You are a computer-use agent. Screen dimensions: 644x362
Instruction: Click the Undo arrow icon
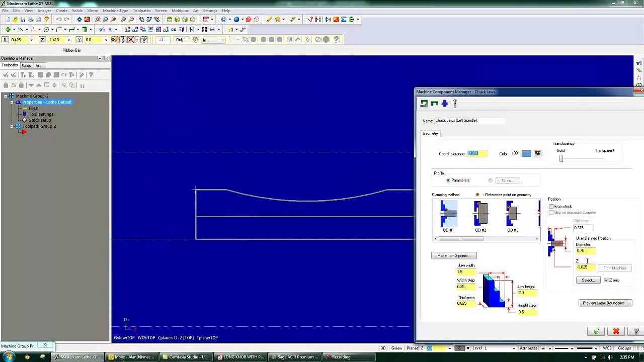(x=58, y=20)
